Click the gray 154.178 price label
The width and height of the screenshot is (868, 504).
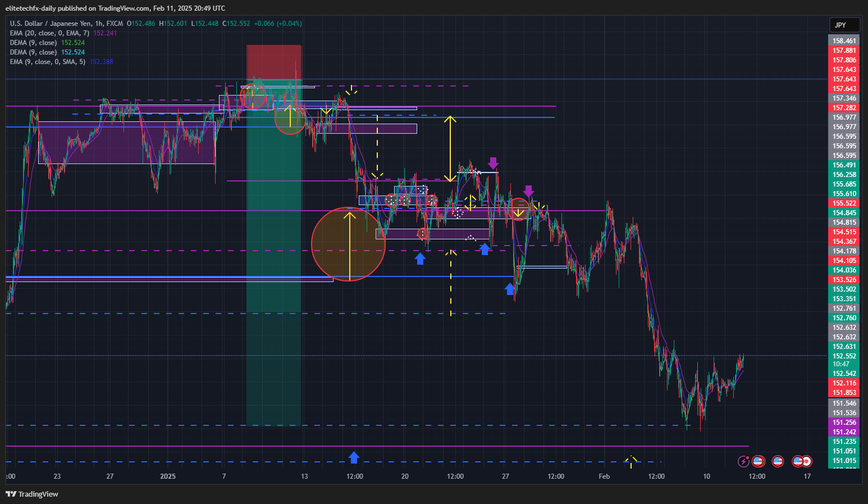(x=844, y=251)
